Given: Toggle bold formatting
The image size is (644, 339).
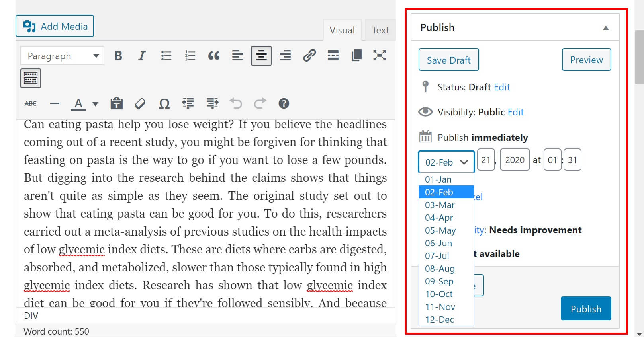Looking at the screenshot, I should (x=118, y=56).
